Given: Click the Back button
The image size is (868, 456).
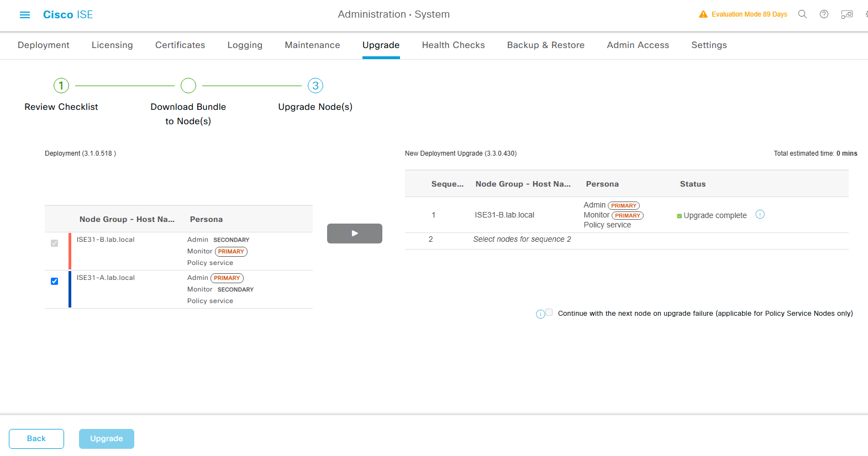Looking at the screenshot, I should pos(36,439).
